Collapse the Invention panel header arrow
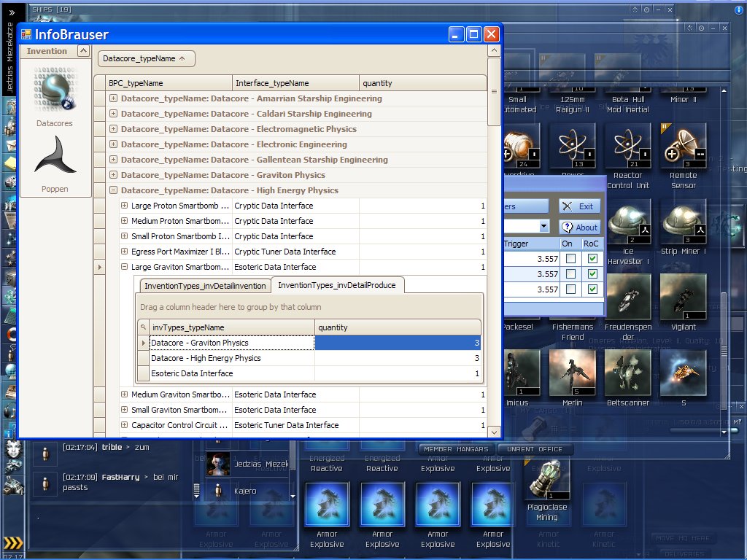Image resolution: width=747 pixels, height=560 pixels. (x=83, y=50)
